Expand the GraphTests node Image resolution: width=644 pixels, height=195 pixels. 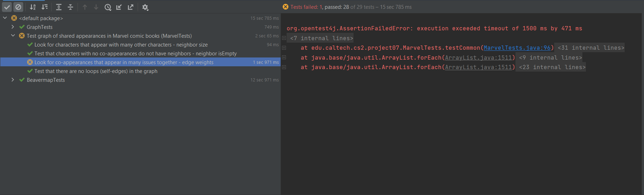(13, 27)
